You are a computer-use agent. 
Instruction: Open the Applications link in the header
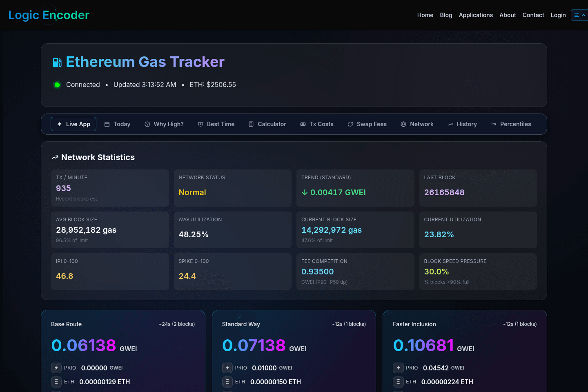[476, 15]
